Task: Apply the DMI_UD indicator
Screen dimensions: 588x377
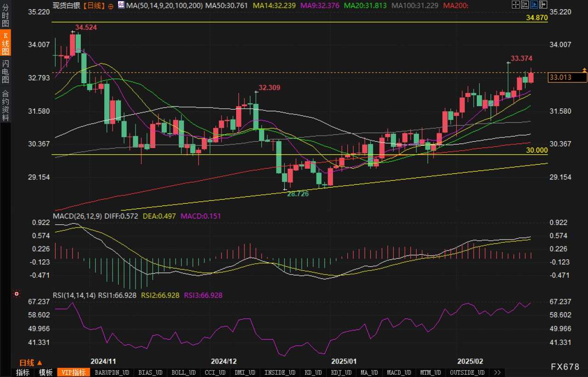Action: [x=245, y=372]
